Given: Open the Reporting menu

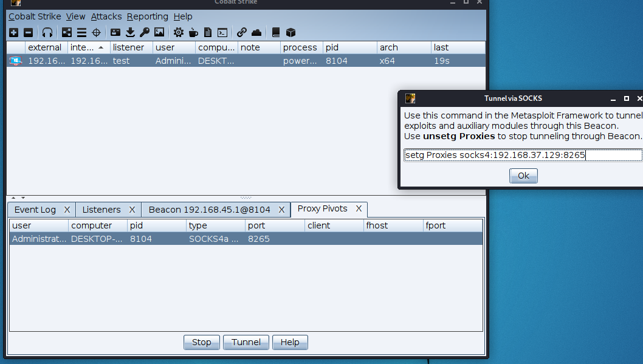Looking at the screenshot, I should coord(147,16).
